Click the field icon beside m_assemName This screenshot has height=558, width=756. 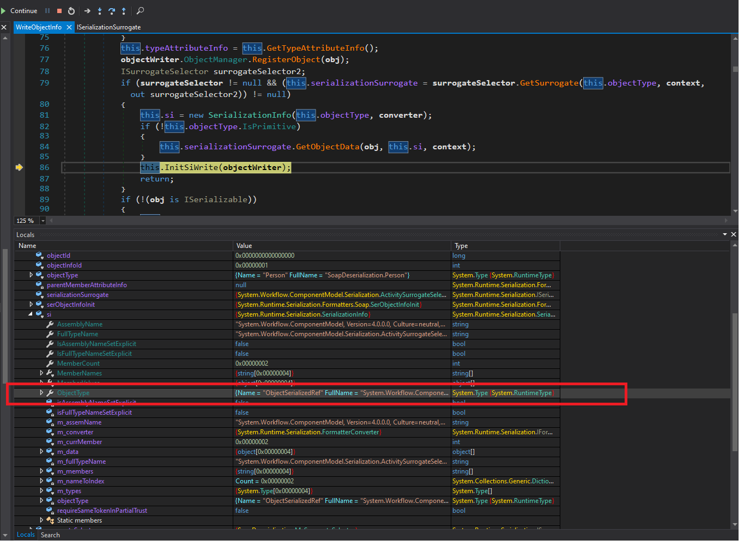(x=50, y=422)
